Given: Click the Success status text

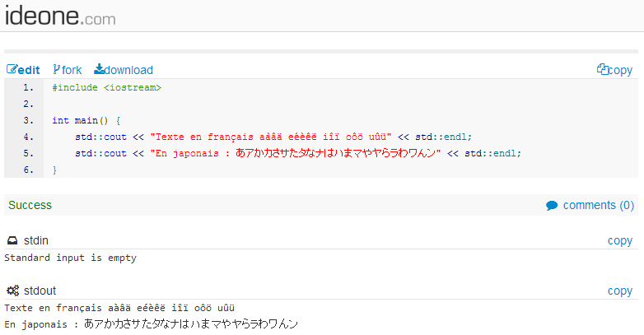Looking at the screenshot, I should (x=30, y=205).
